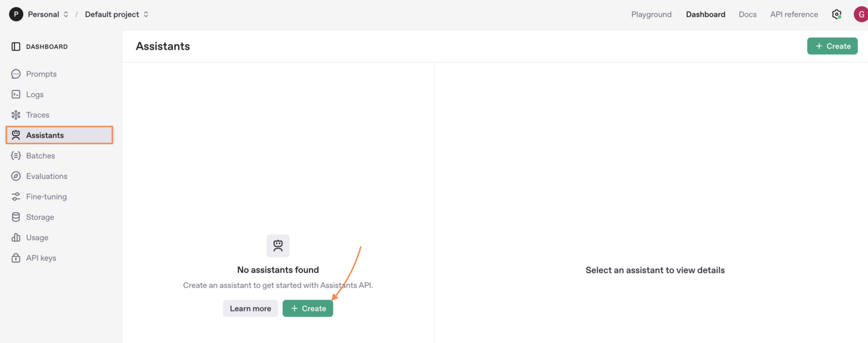Click Create in the empty assistants area

point(307,308)
